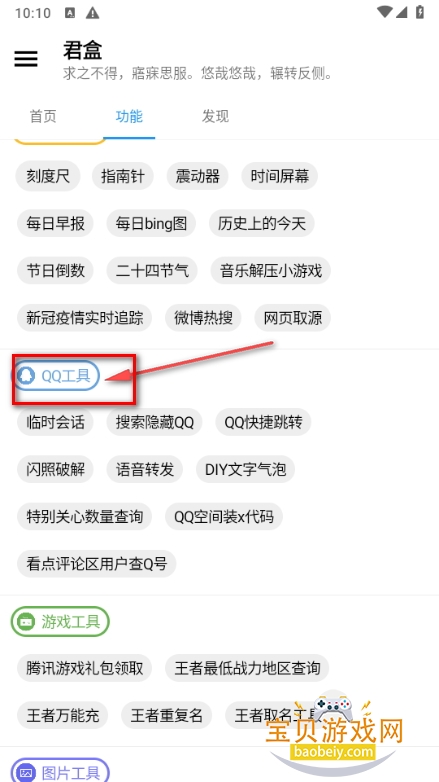Open the hamburger navigation menu
This screenshot has height=782, width=439.
pyautogui.click(x=26, y=59)
